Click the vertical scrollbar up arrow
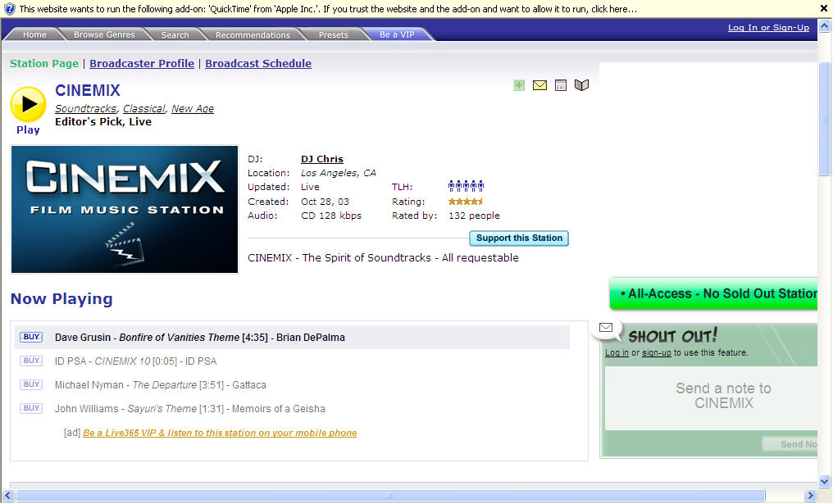Image resolution: width=833 pixels, height=504 pixels. click(x=825, y=25)
